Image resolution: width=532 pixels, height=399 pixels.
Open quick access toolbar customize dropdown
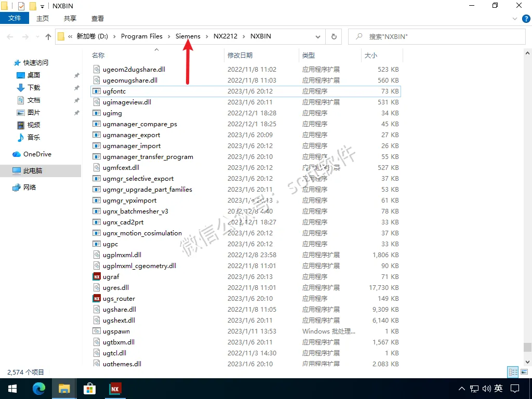[x=43, y=6]
